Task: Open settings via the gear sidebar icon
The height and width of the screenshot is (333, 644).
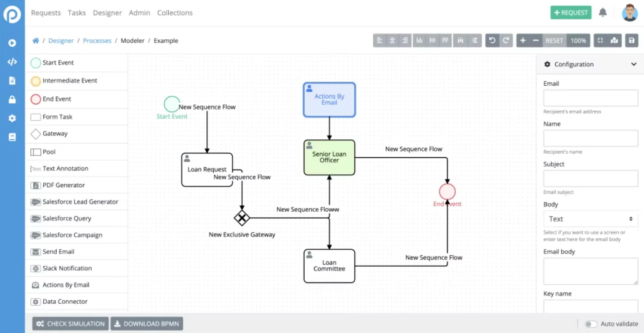Action: (x=12, y=118)
